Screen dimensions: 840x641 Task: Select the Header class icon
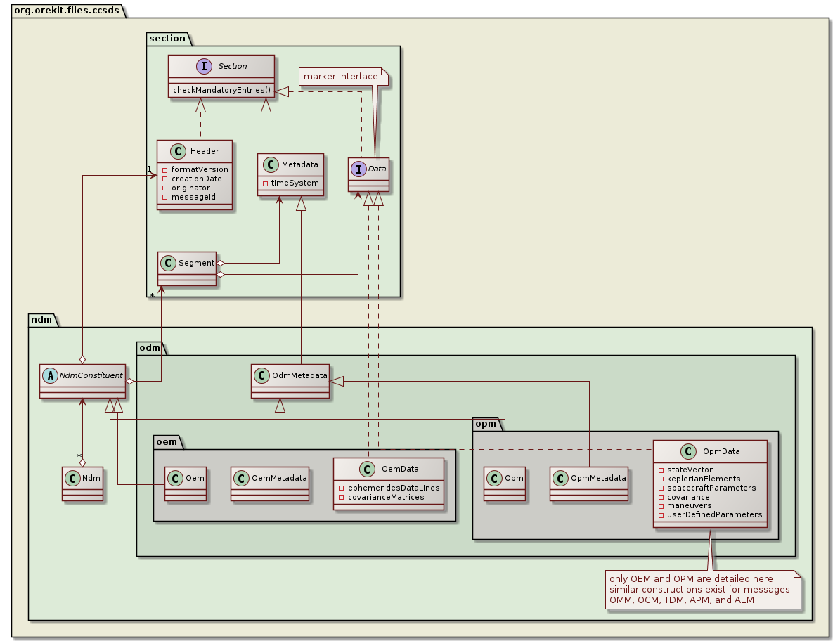coord(176,151)
